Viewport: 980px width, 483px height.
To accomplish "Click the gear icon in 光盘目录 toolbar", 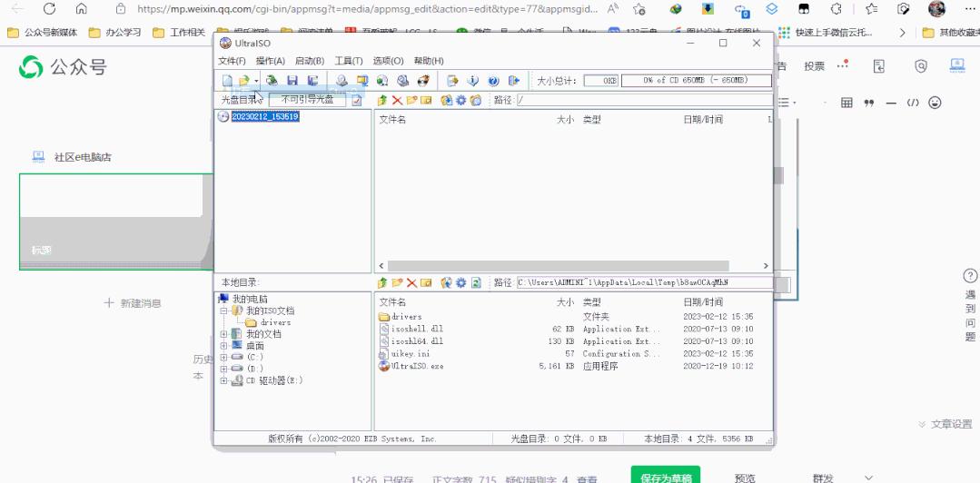I will (x=460, y=100).
